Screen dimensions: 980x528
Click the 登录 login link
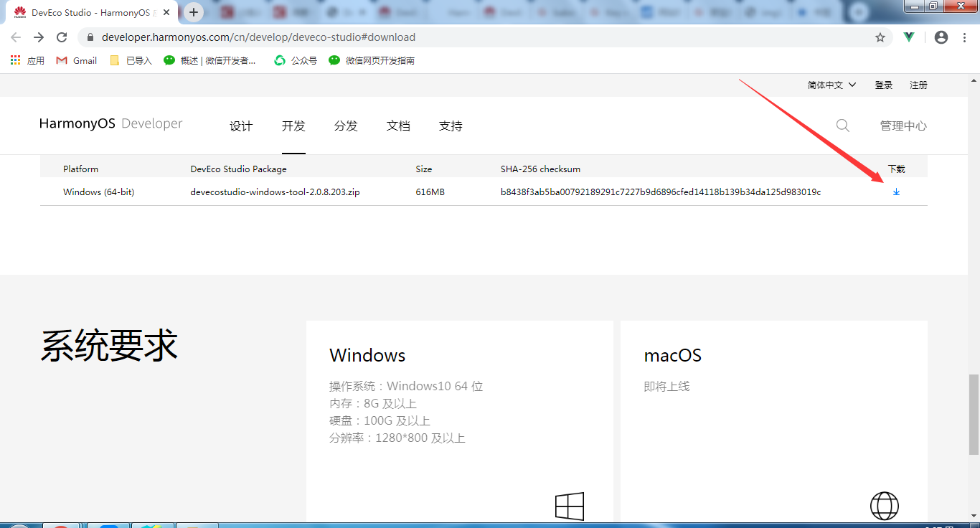pos(884,85)
